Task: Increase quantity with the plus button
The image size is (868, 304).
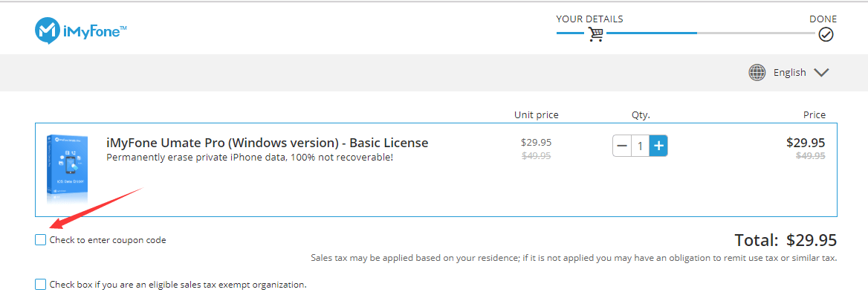Action: [x=658, y=146]
